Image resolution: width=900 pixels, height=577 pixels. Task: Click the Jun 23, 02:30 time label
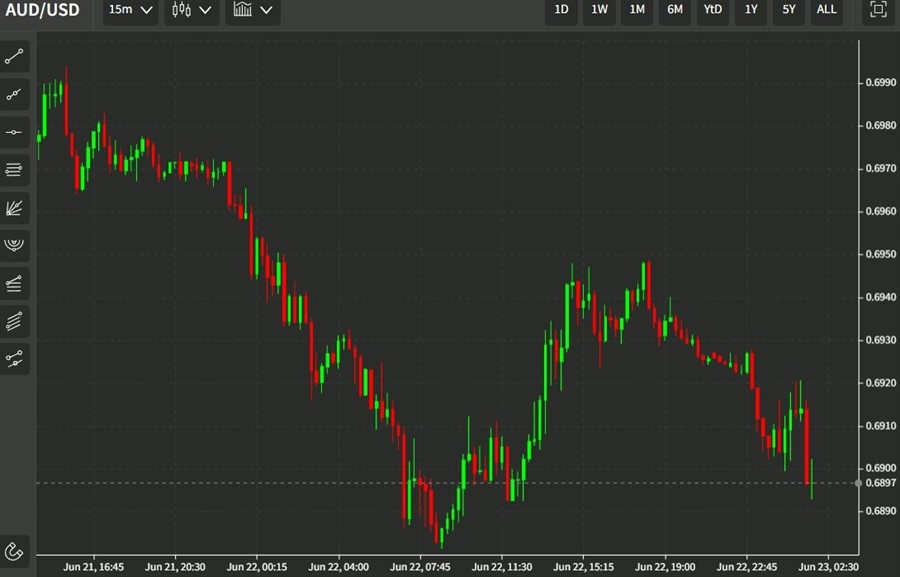828,567
